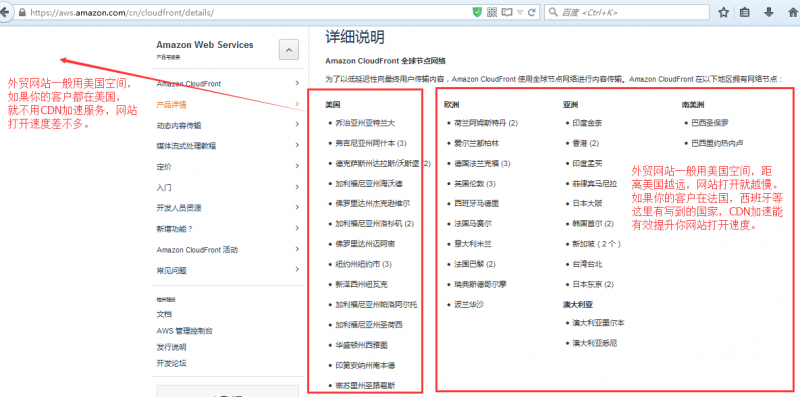This screenshot has height=397, width=800.
Task: Go to the home page via the house icon
Action: coord(793,12)
